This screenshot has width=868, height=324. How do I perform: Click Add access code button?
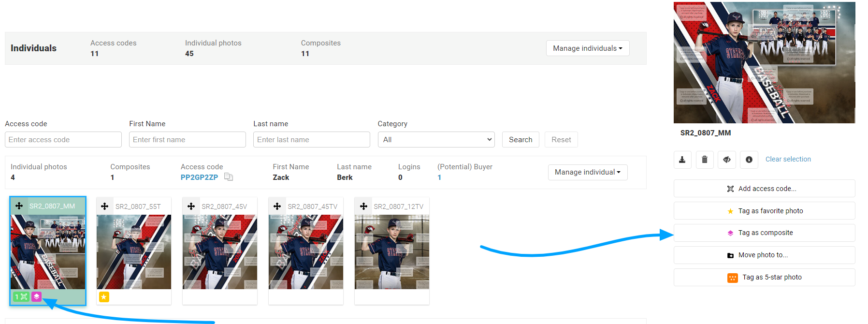764,189
